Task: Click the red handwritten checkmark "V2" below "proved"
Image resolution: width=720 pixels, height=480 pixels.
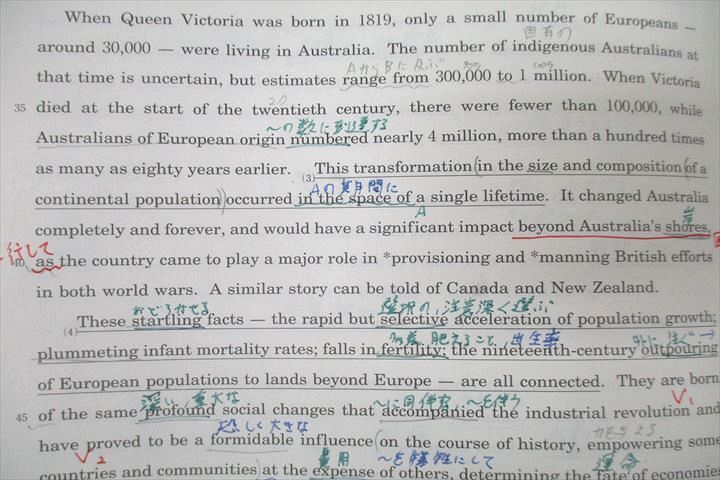Action: tap(90, 457)
